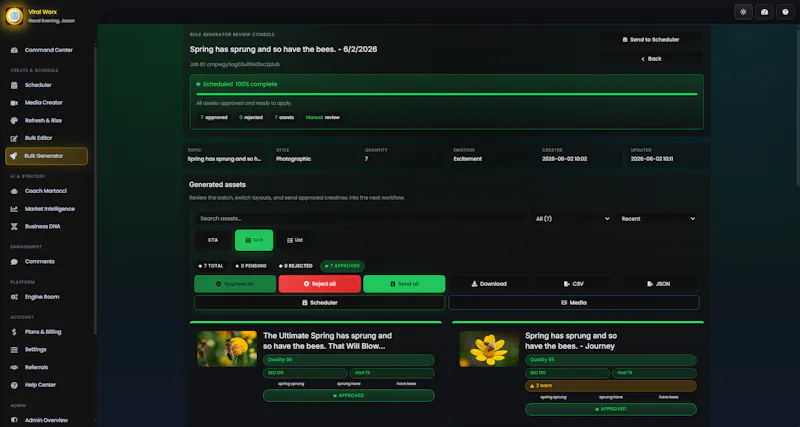Viewport: 800px width, 427px height.
Task: Filter by 0 Pending chip
Action: [x=251, y=266]
